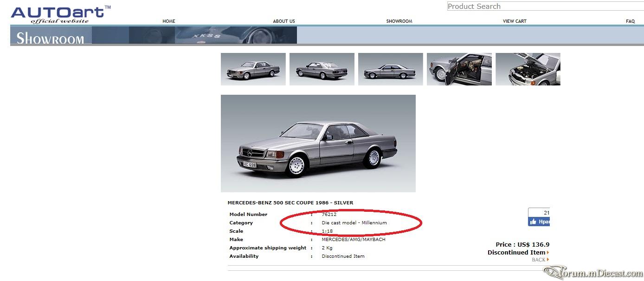Select the 'Model Number' label
The height and width of the screenshot is (281, 644).
[x=248, y=215]
